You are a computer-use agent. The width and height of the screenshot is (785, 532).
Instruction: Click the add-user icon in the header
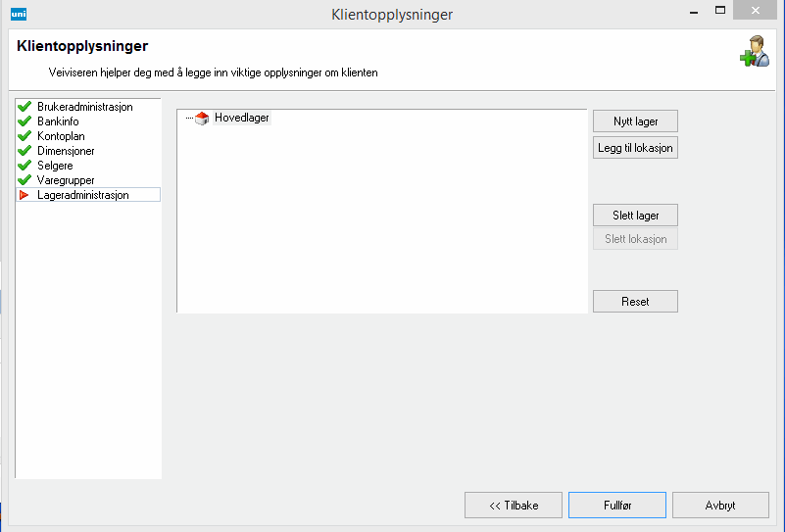[x=754, y=51]
